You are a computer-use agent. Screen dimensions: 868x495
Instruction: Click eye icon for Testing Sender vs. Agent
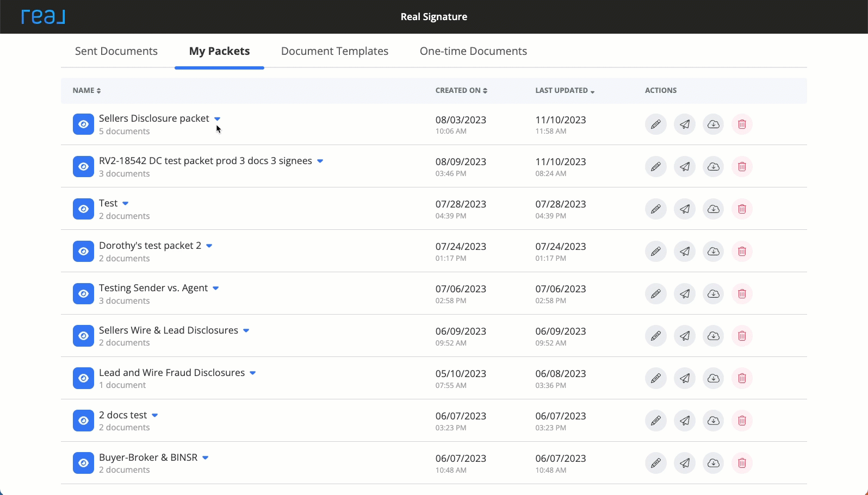tap(83, 294)
